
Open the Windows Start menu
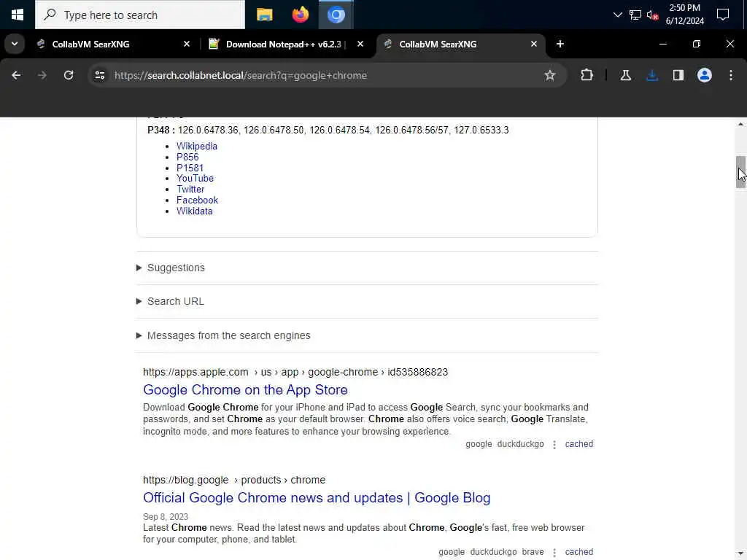click(18, 15)
